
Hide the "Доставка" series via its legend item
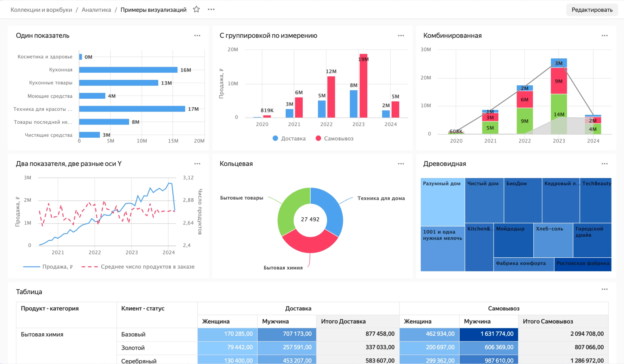tap(289, 138)
